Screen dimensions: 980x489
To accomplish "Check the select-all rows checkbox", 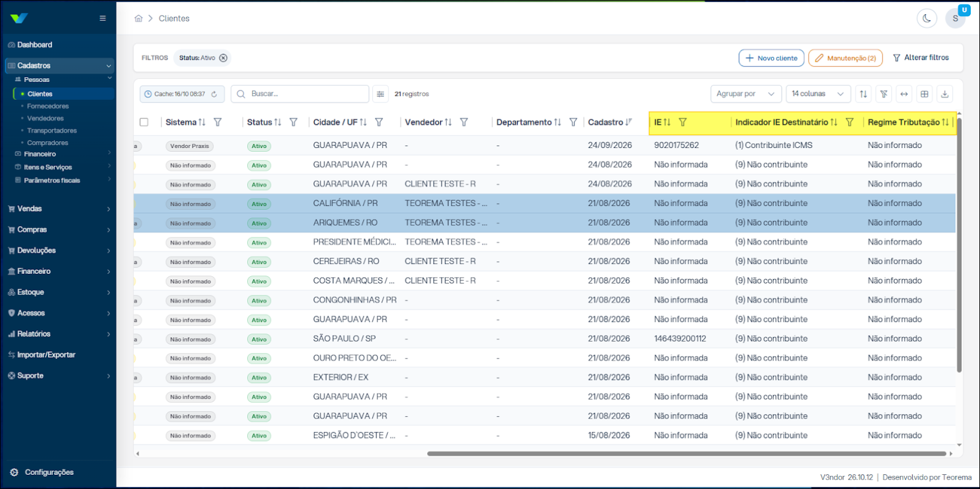I will click(144, 122).
